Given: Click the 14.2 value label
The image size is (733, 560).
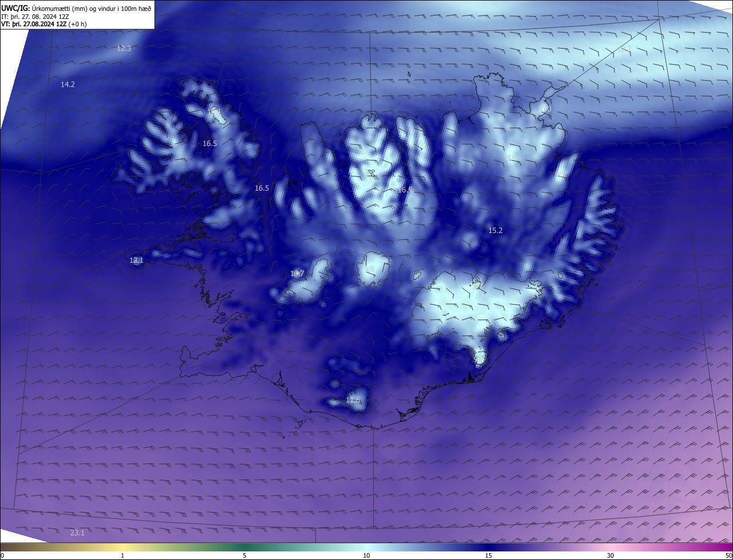Looking at the screenshot, I should coord(68,85).
